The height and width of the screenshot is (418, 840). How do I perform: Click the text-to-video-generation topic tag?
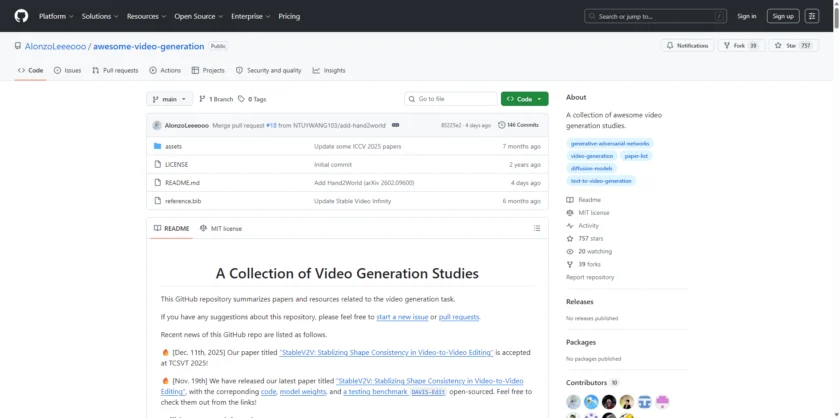click(601, 181)
